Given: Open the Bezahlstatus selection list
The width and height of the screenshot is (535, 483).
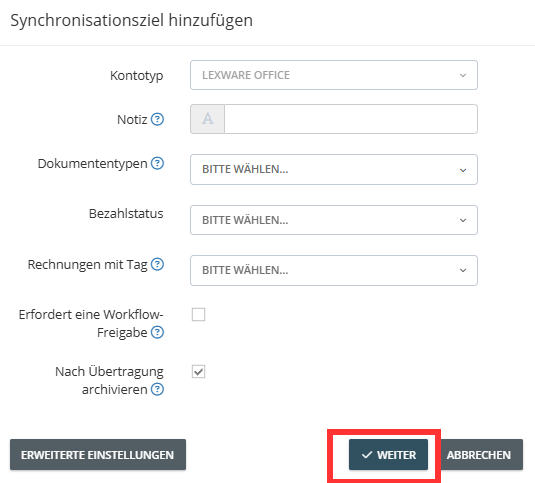Looking at the screenshot, I should pyautogui.click(x=334, y=220).
